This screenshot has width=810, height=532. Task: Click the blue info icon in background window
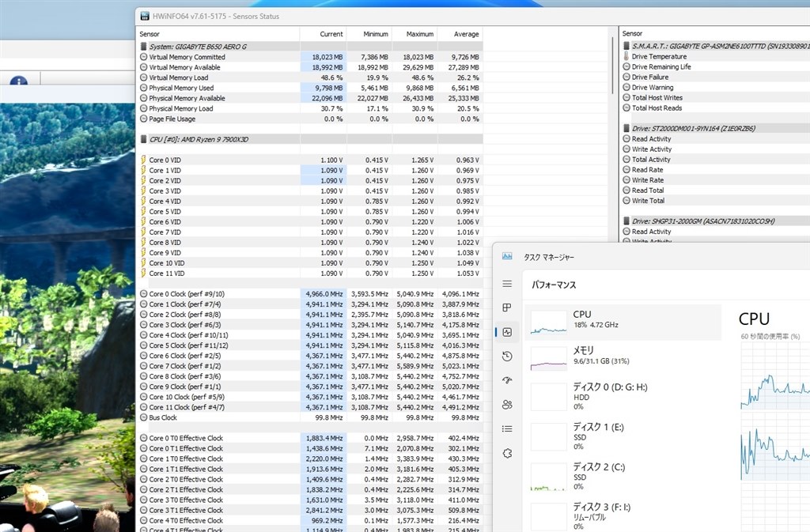point(19,81)
